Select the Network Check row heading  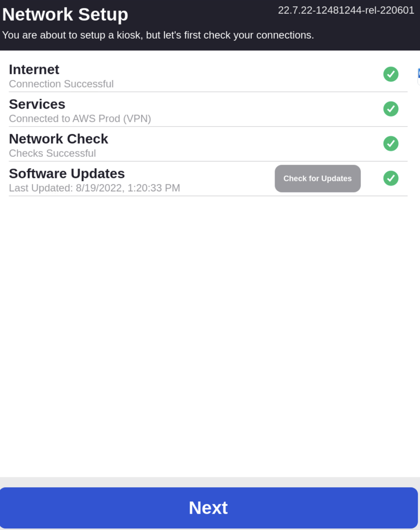[58, 139]
